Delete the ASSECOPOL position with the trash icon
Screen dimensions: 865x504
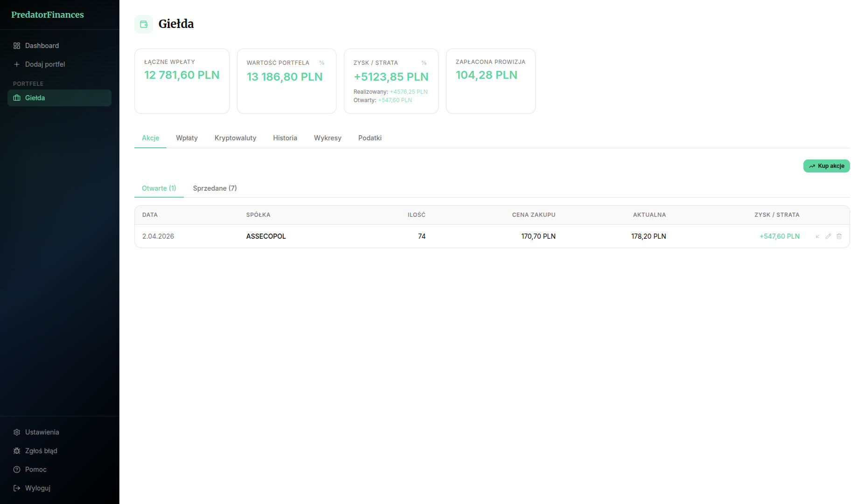point(839,236)
